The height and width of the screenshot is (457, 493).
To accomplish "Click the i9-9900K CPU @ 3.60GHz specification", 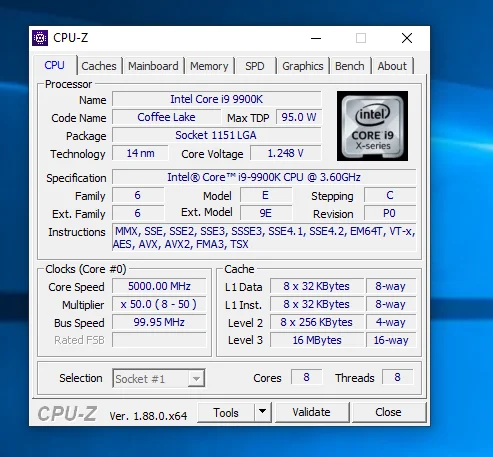I will [264, 177].
